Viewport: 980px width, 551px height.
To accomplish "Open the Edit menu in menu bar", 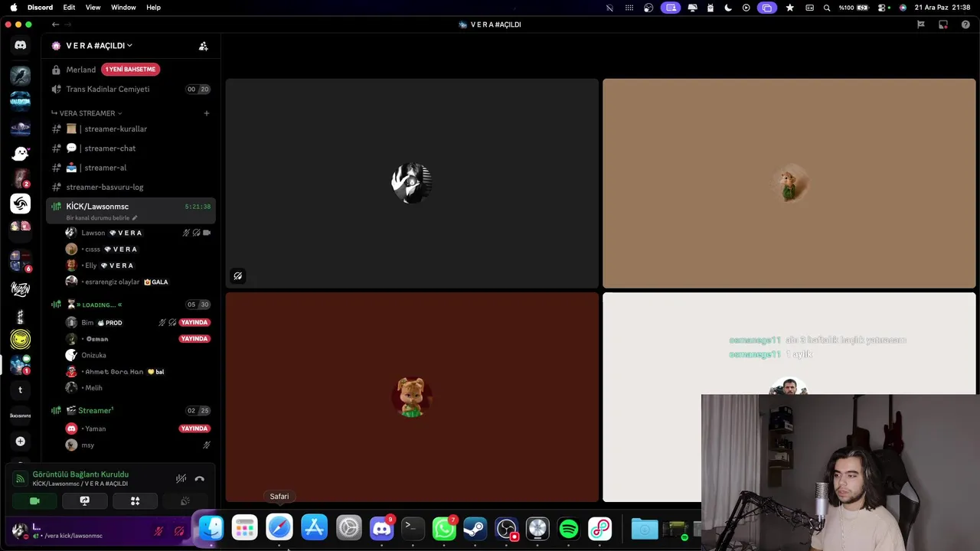I will (x=69, y=7).
